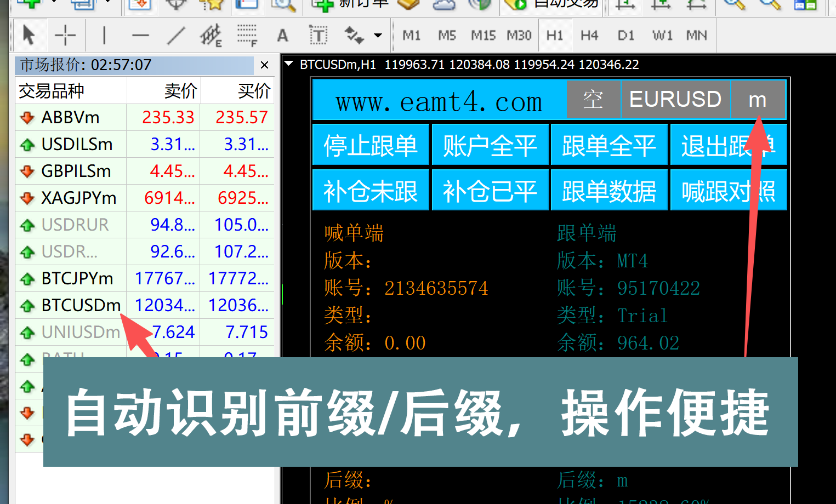Choose the horizontal line drawing tool
Image resolution: width=836 pixels, height=504 pixels.
(140, 36)
